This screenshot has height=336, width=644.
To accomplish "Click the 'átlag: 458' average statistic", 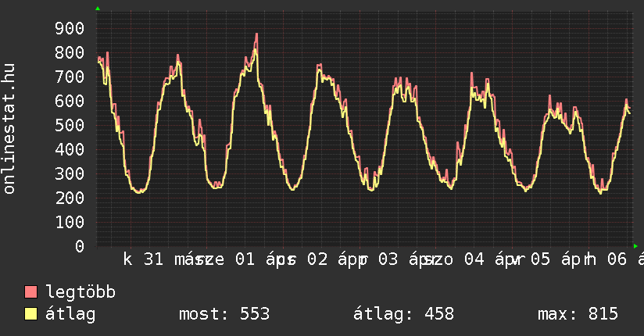I will (x=403, y=314).
